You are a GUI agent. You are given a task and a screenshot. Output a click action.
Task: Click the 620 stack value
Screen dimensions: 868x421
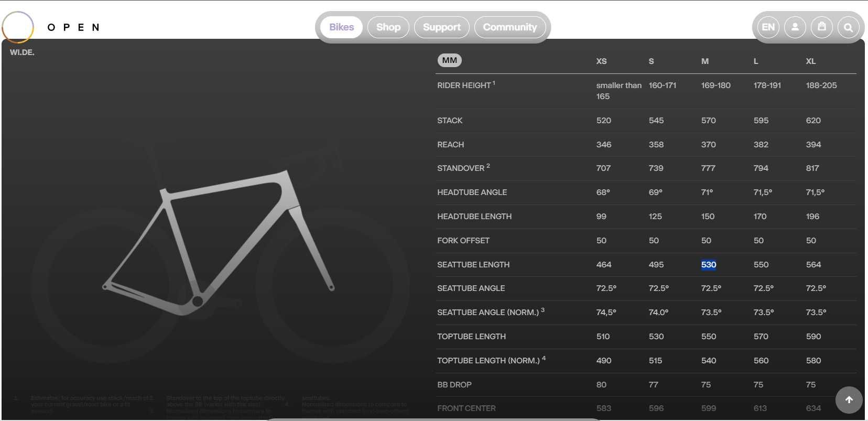(813, 121)
